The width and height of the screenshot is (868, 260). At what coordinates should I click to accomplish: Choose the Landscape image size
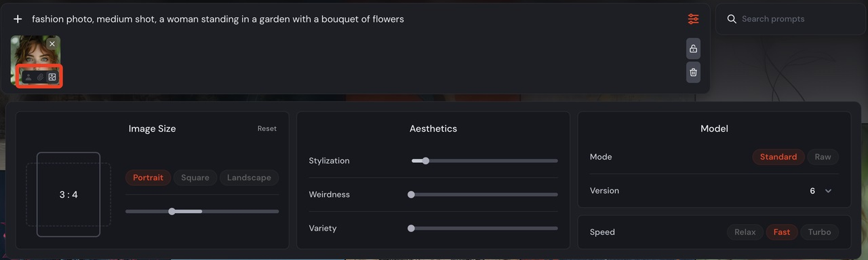249,178
